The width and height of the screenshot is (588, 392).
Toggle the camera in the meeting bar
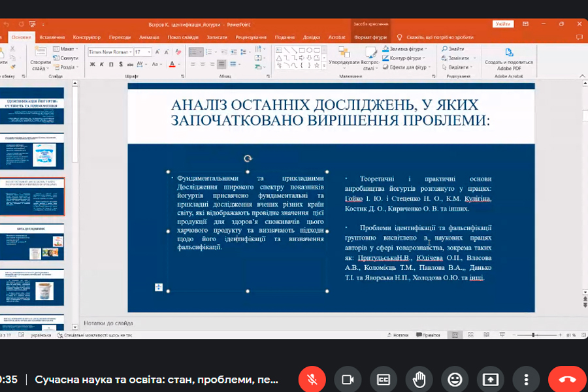(348, 379)
